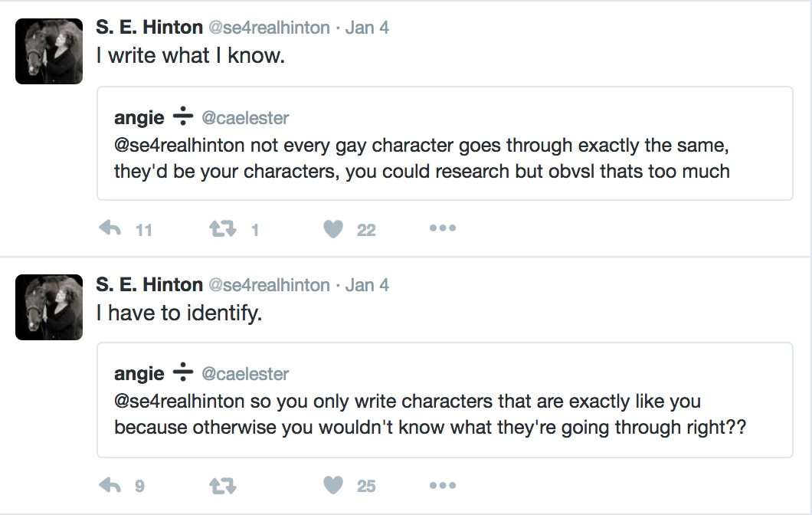This screenshot has height=515, width=812.
Task: Retweet the 'I have to identify' tweet
Action: click(x=222, y=485)
